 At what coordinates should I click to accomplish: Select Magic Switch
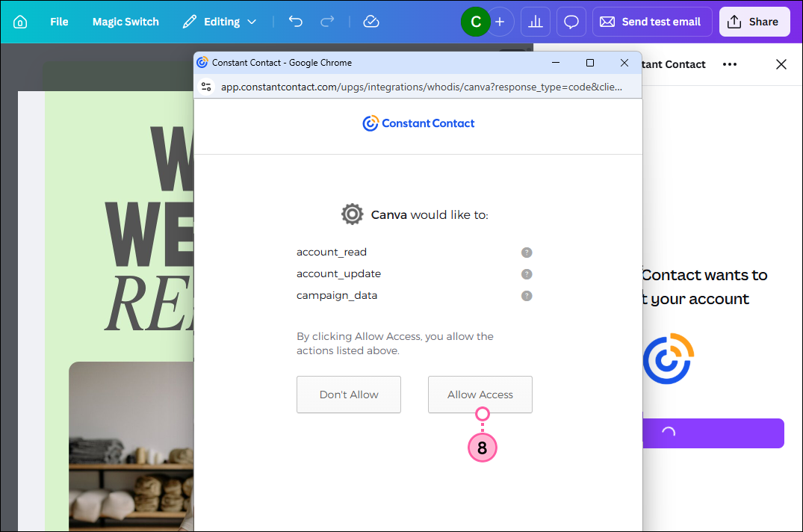(x=125, y=22)
